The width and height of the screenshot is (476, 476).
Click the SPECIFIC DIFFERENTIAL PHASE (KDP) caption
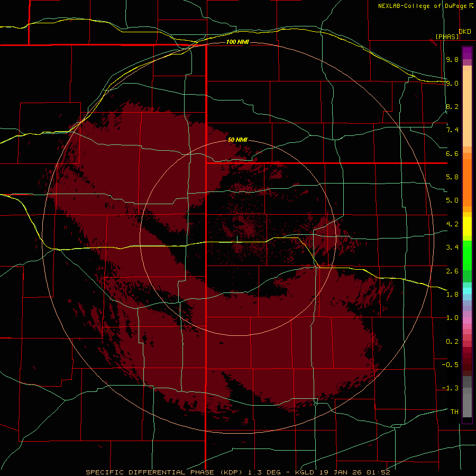164,472
